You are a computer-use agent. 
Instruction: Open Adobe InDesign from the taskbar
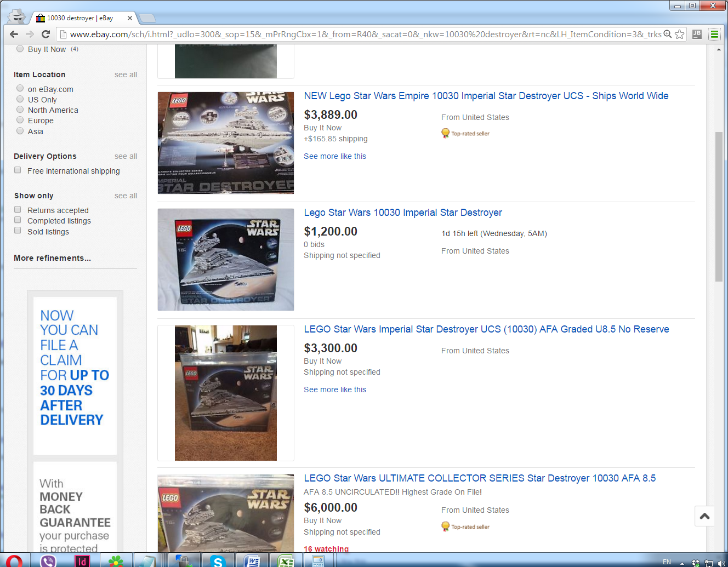pos(82,561)
